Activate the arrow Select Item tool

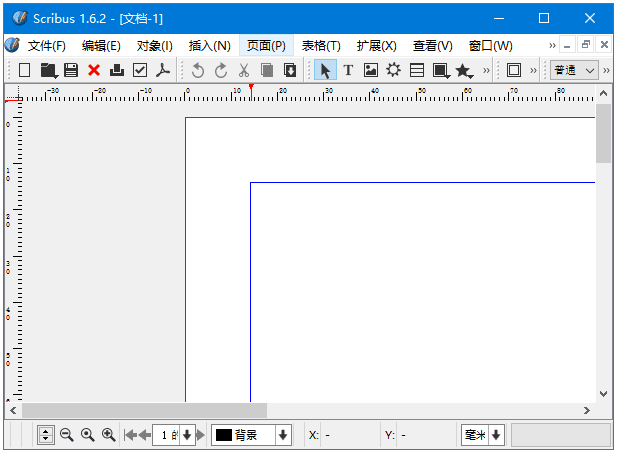[325, 70]
